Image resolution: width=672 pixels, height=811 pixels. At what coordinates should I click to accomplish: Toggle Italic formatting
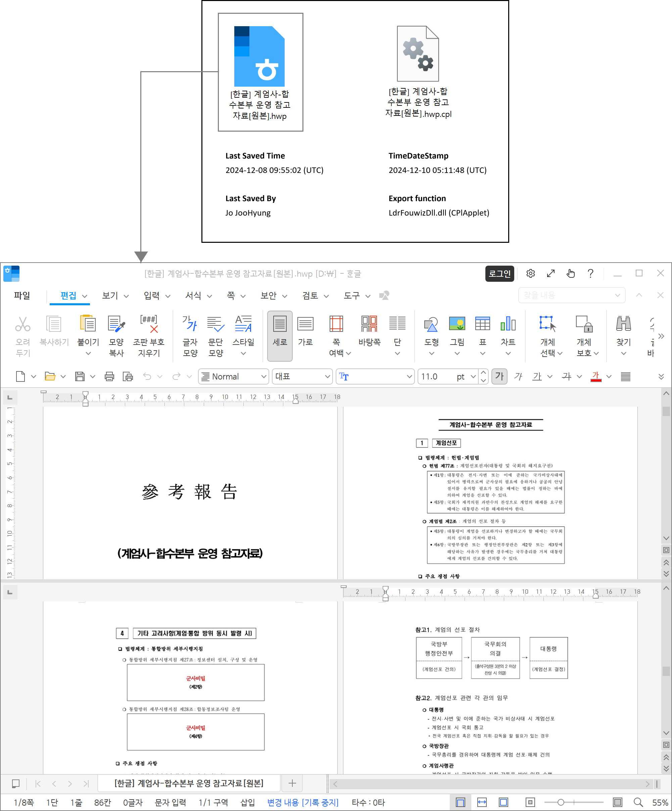click(x=518, y=376)
